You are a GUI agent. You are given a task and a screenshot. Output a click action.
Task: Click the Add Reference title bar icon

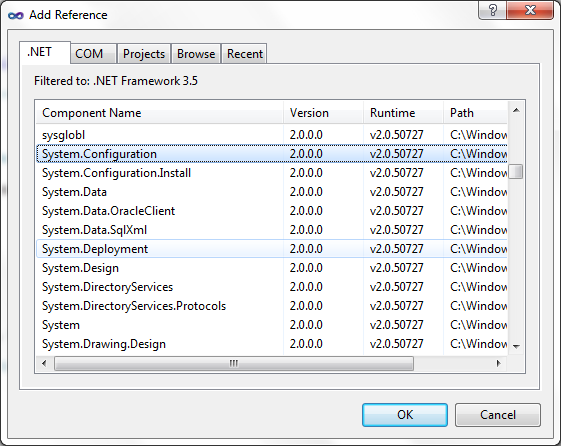(x=16, y=15)
